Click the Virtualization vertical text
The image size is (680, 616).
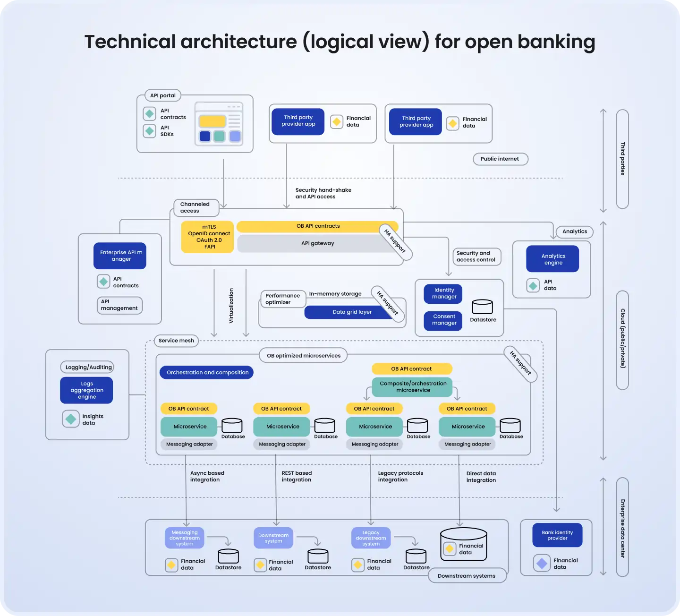pos(231,306)
